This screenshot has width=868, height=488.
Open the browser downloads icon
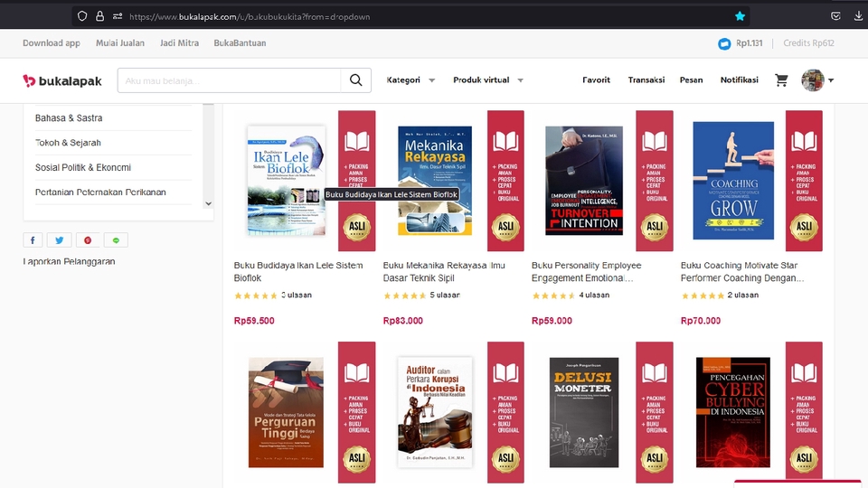click(858, 16)
